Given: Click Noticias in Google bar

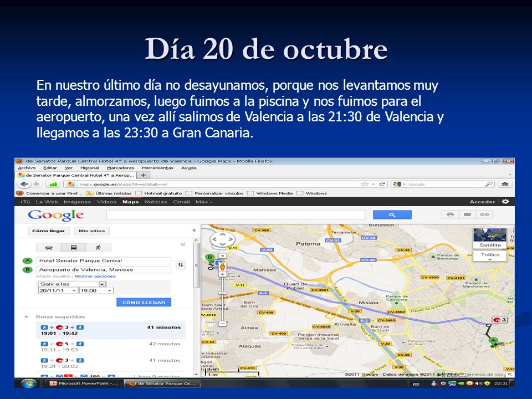Looking at the screenshot, I should click(x=156, y=202).
